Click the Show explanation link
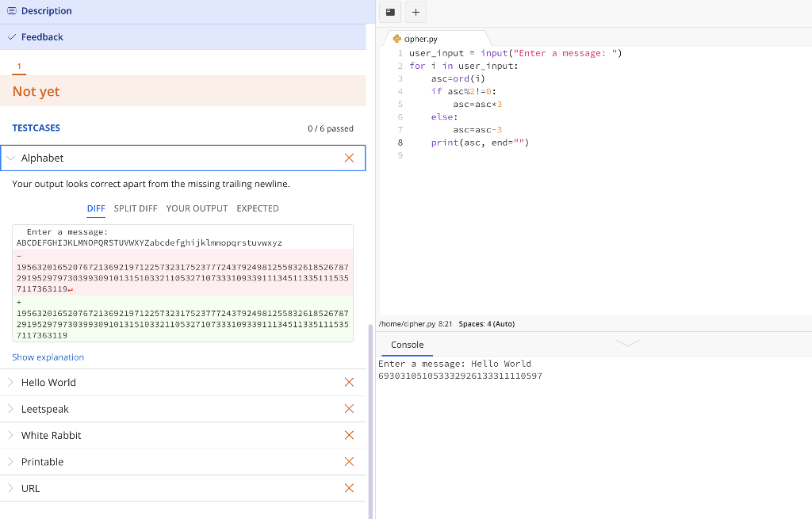The image size is (812, 519). (x=48, y=357)
